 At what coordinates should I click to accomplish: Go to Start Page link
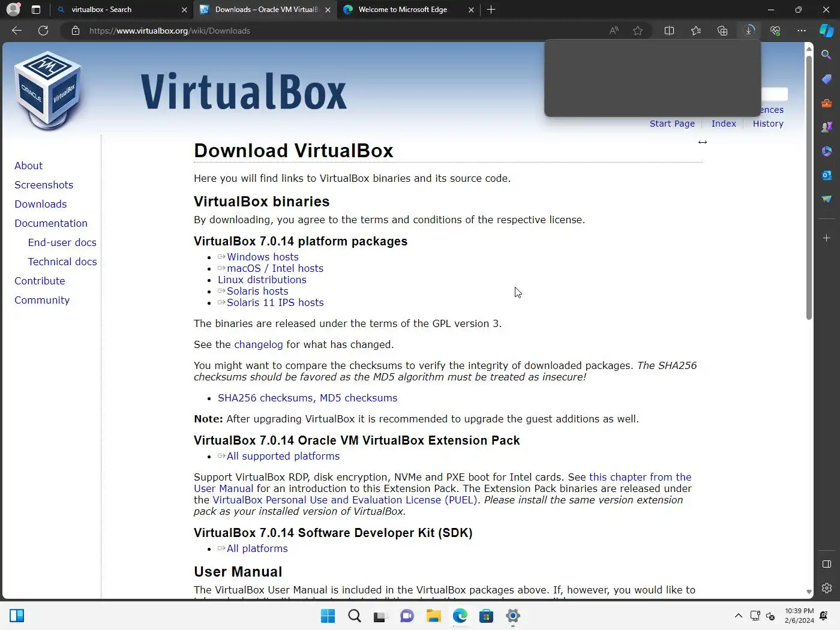coord(672,124)
